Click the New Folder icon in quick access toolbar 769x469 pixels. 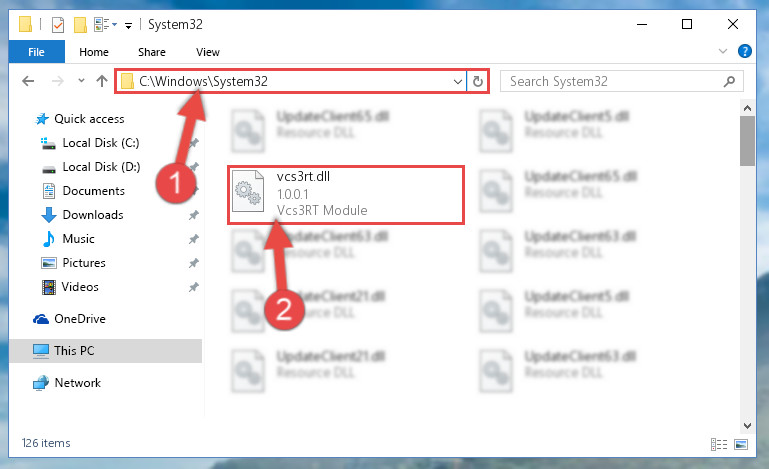[x=80, y=25]
